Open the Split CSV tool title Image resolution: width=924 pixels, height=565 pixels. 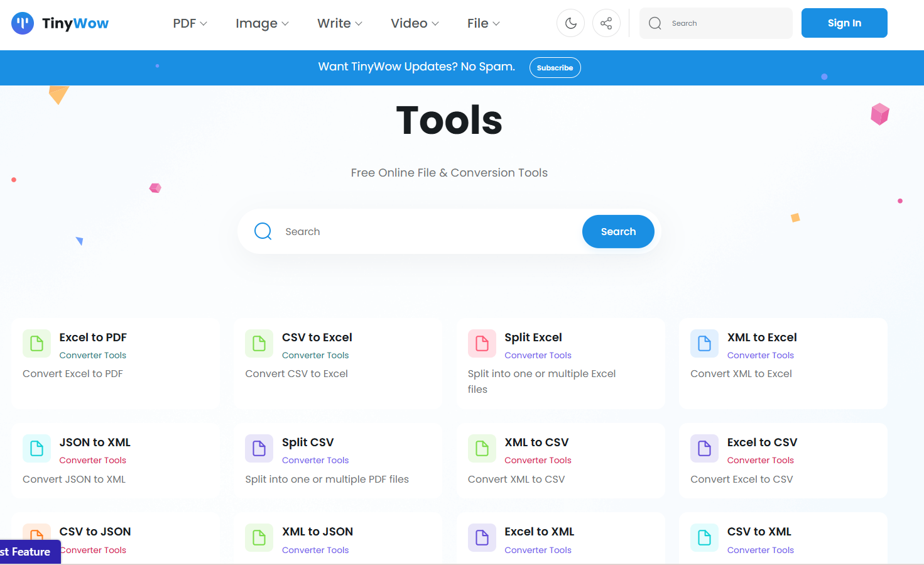(x=308, y=442)
